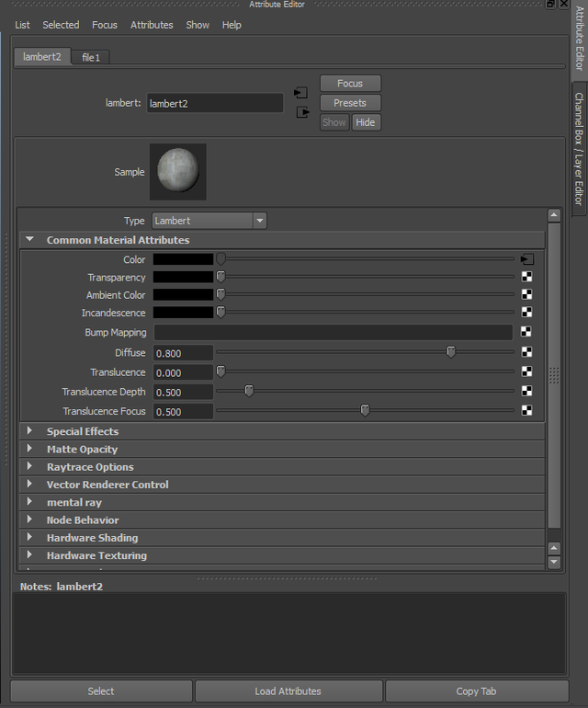Click the Translucence Focus value field
This screenshot has width=588, height=708.
point(183,411)
